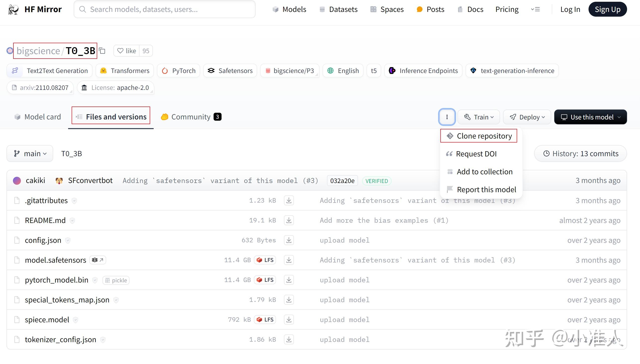Open safetensors viewer icon beside model.safetensors
The height and width of the screenshot is (364, 640).
pyautogui.click(x=98, y=260)
